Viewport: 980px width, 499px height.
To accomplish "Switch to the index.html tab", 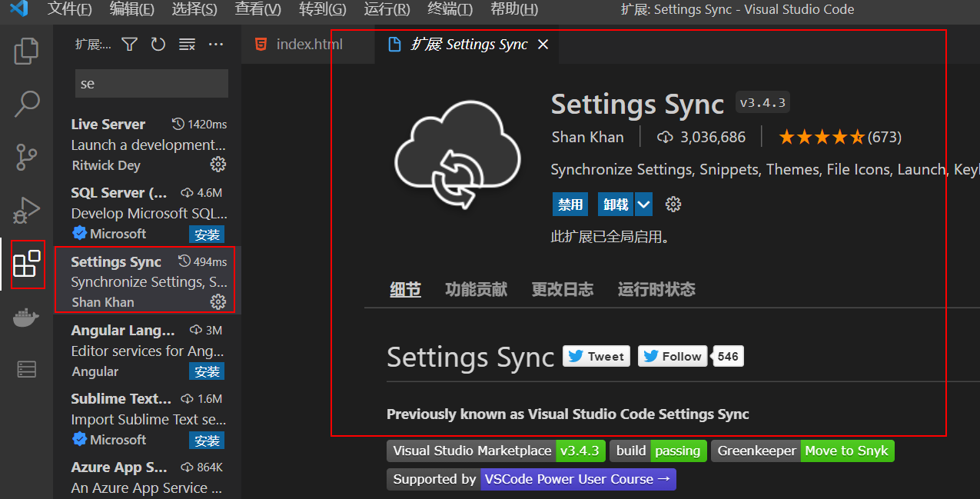I will click(308, 45).
